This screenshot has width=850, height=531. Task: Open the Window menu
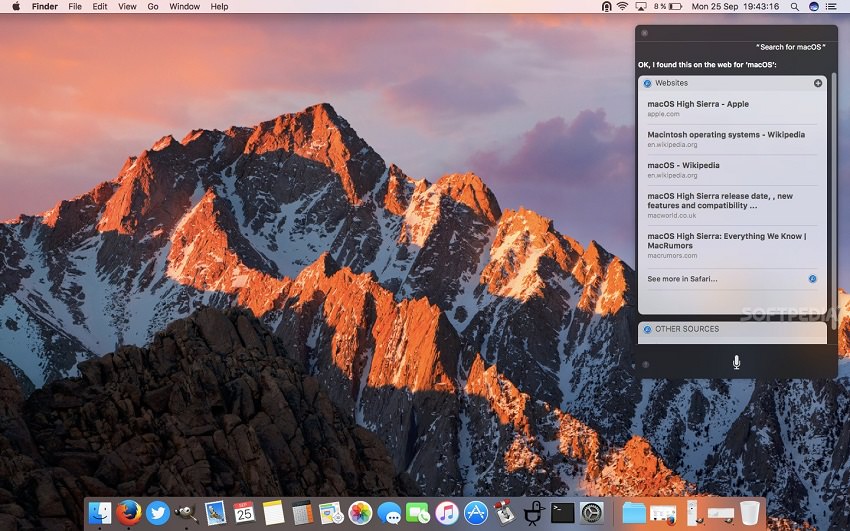184,6
